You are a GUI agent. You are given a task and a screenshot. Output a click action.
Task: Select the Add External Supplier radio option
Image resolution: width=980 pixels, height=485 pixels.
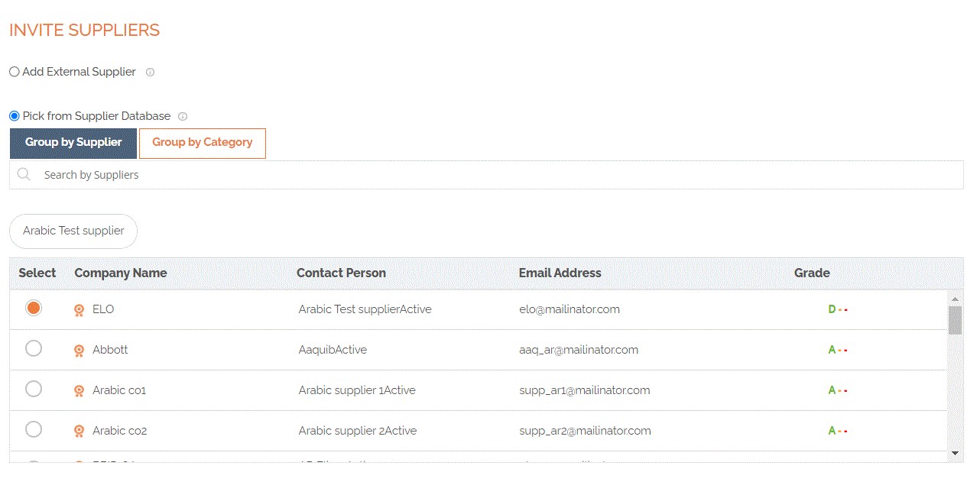[15, 72]
